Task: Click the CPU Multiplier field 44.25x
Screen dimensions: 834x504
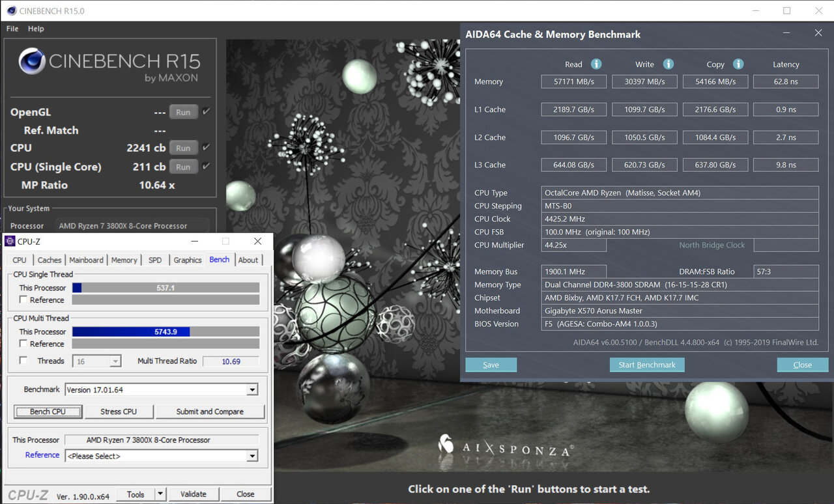Action: 574,245
